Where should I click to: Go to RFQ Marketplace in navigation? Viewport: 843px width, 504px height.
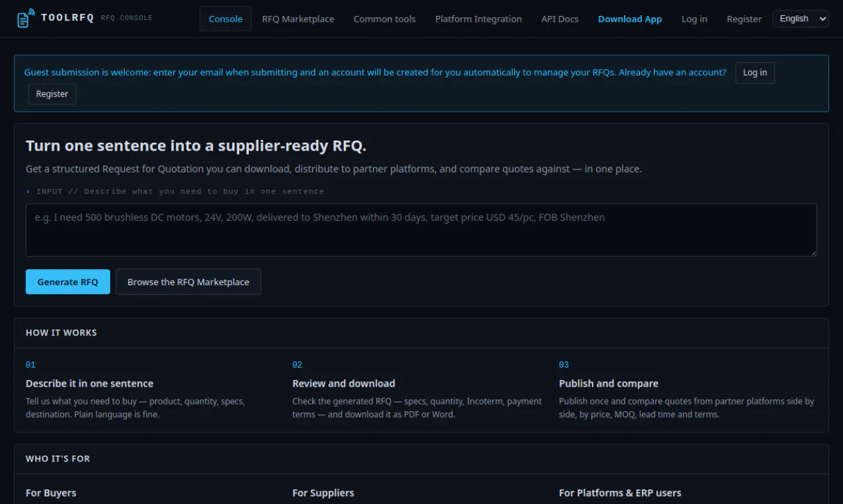[x=298, y=19]
